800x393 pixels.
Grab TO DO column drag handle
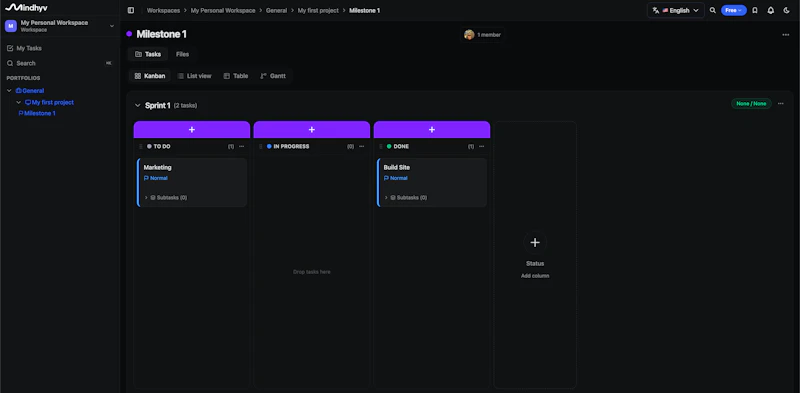(x=141, y=146)
